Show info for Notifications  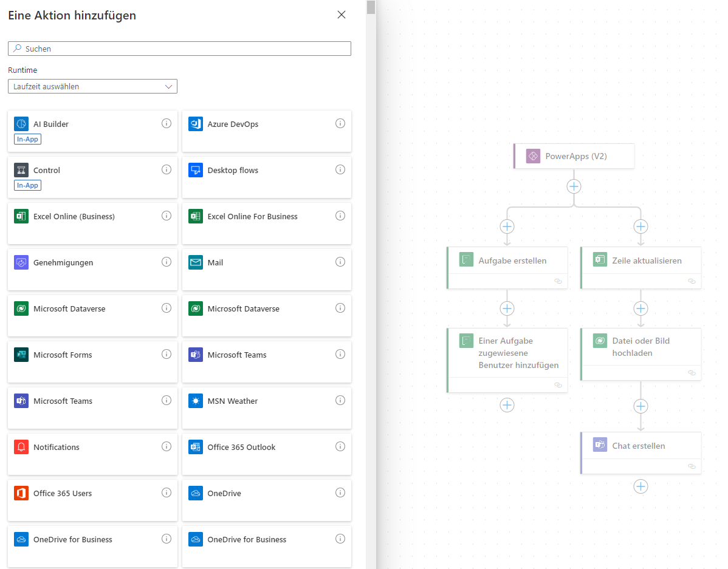[167, 446]
